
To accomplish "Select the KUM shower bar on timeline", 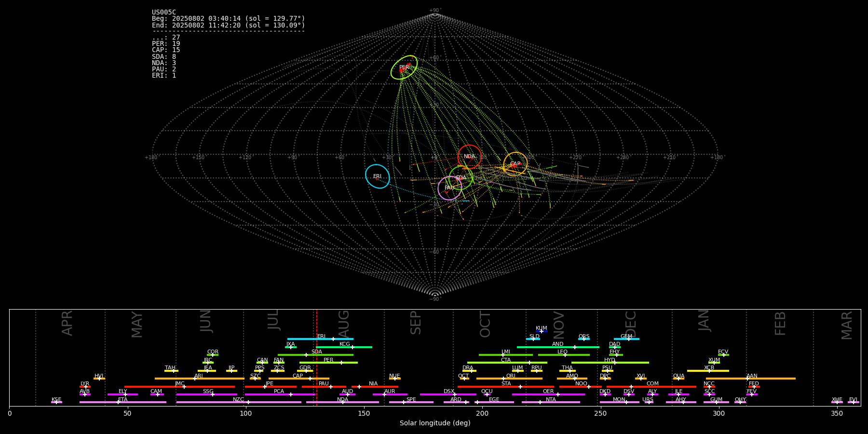I will pyautogui.click(x=542, y=331).
